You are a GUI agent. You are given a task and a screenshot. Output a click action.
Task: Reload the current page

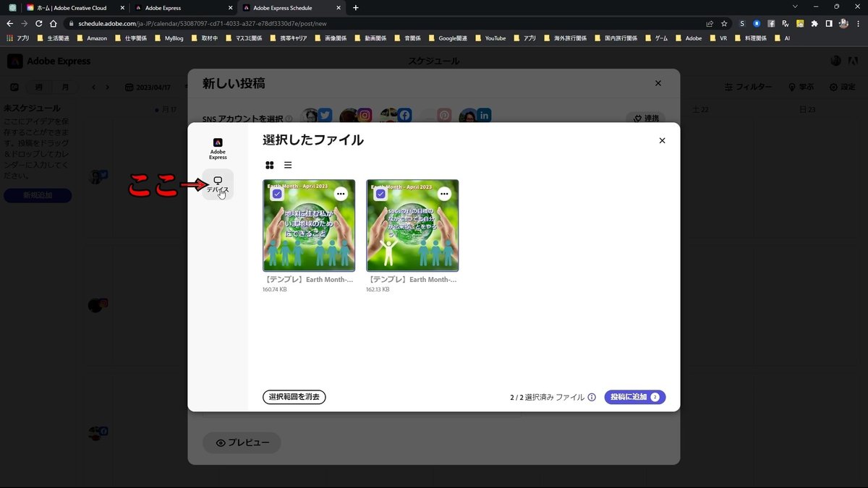(x=39, y=23)
